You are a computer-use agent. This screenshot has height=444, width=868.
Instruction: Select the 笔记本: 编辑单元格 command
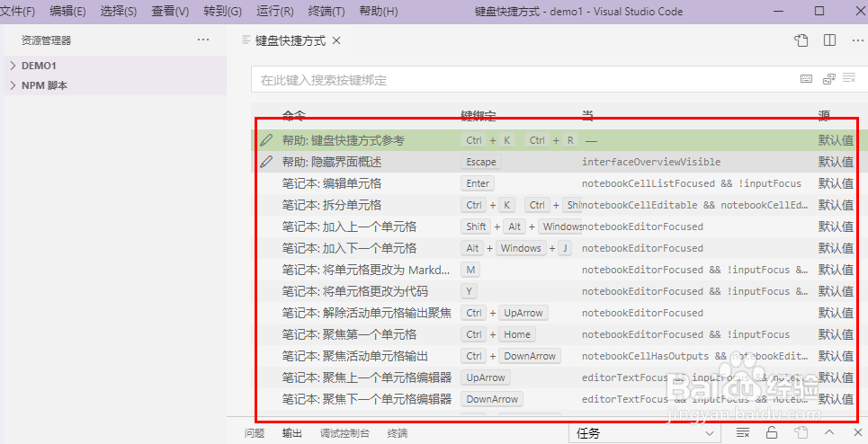[332, 183]
